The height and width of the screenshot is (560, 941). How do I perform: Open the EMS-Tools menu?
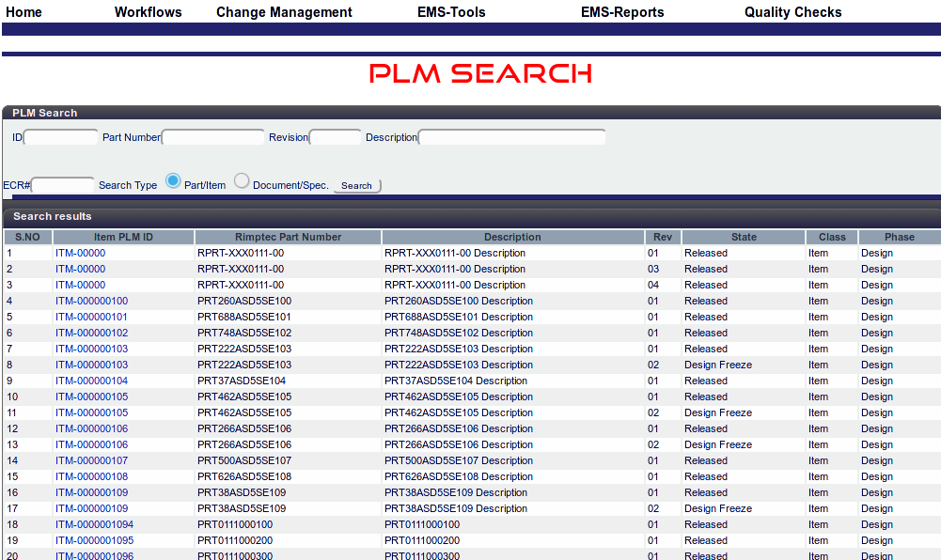point(452,12)
